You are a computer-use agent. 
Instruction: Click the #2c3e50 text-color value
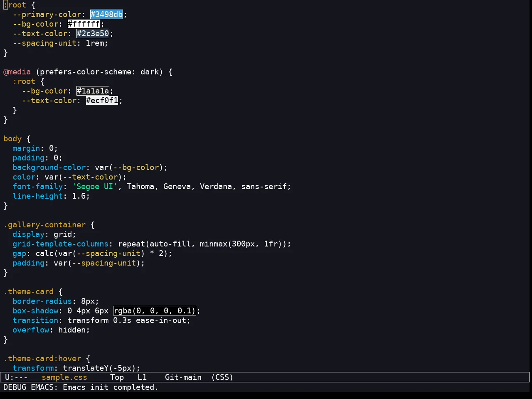click(93, 34)
